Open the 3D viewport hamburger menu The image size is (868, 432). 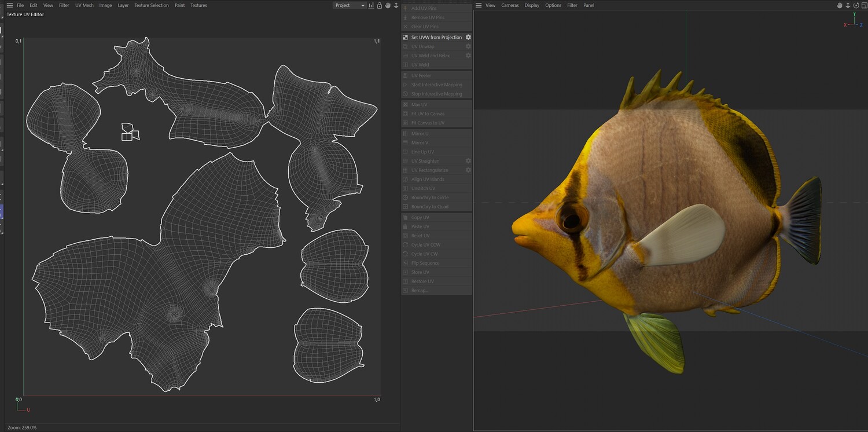pos(479,5)
